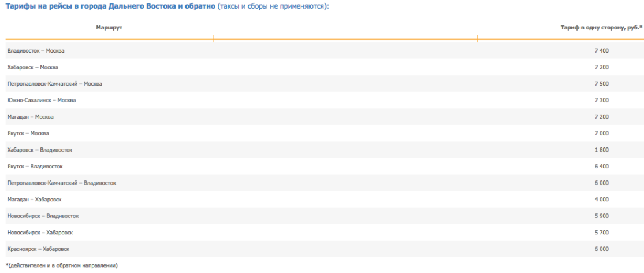Viewport: 644px width, 273px height.
Task: Click the Магадан – Москва route
Action: coord(31,117)
